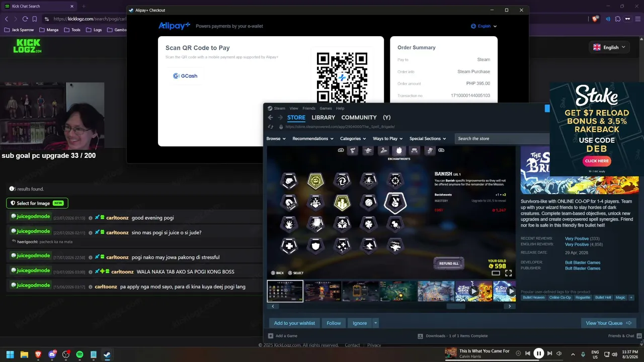Screen dimensions: 644x362
Task: Click the Select for Image button
Action: coord(37,203)
